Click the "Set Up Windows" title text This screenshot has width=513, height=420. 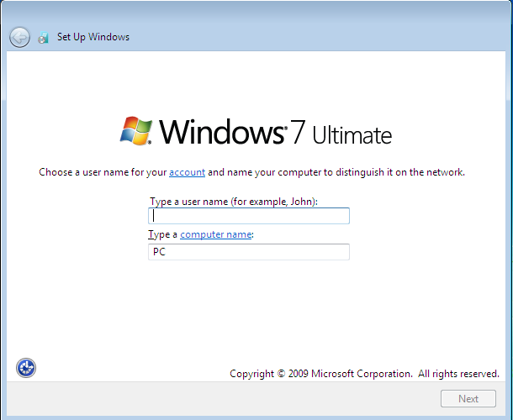click(x=93, y=37)
